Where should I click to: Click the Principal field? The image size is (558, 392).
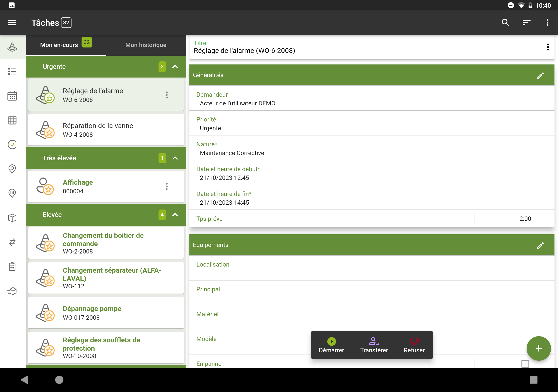[x=372, y=293]
